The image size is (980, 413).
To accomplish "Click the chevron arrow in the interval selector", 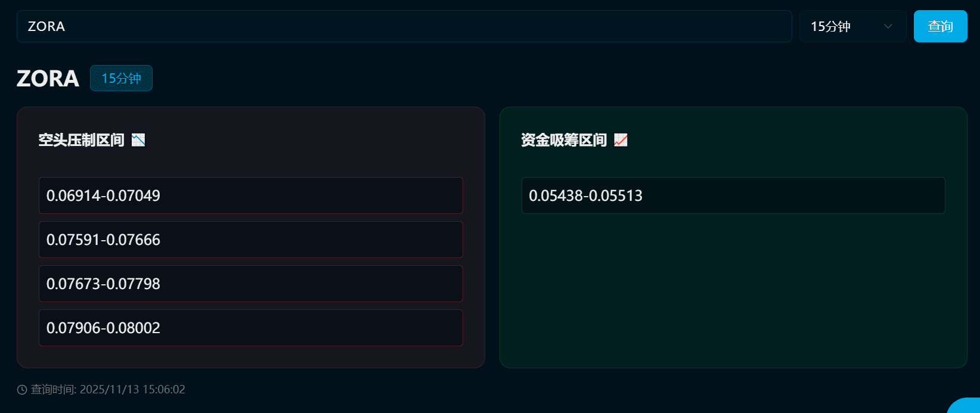I will (x=888, y=26).
